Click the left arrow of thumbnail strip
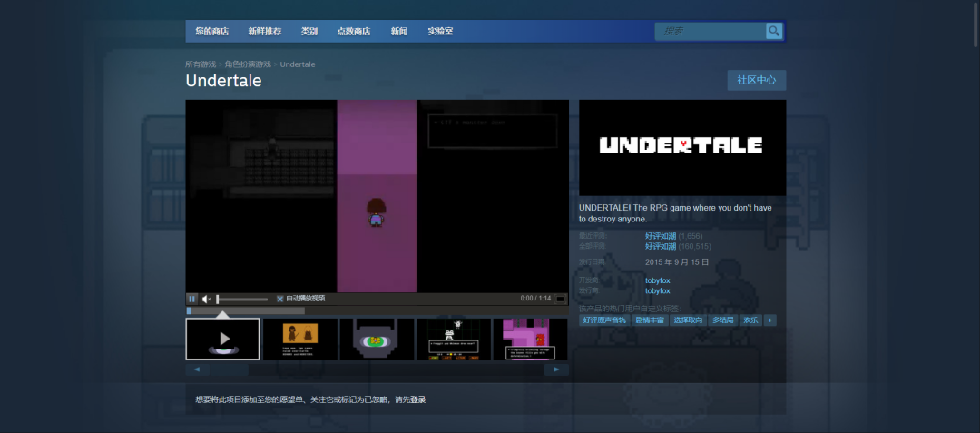Viewport: 980px width, 433px height. click(198, 369)
